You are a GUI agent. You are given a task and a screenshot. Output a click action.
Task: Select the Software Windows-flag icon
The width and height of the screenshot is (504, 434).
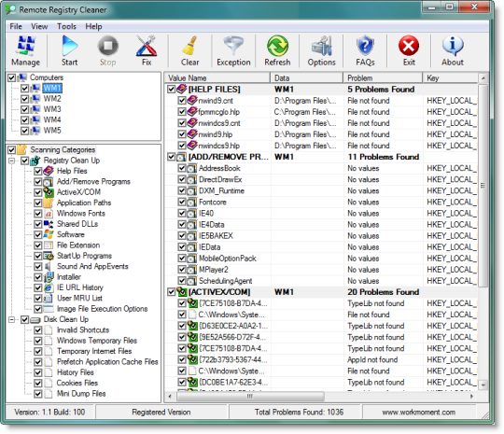tap(49, 234)
